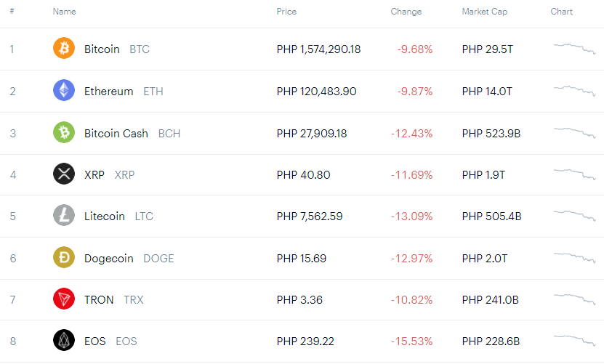Click the gray Litecoin icon
Image resolution: width=604 pixels, height=364 pixels.
pos(63,215)
